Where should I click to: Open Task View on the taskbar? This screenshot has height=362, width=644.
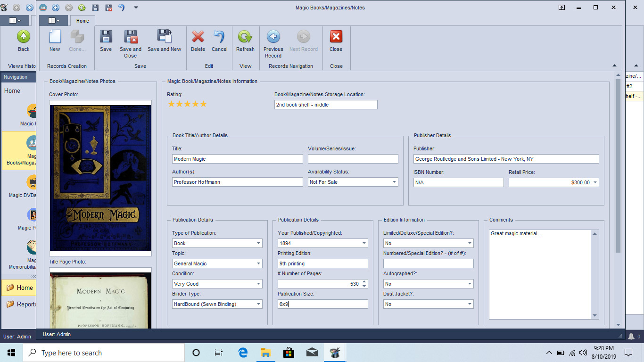(x=219, y=353)
